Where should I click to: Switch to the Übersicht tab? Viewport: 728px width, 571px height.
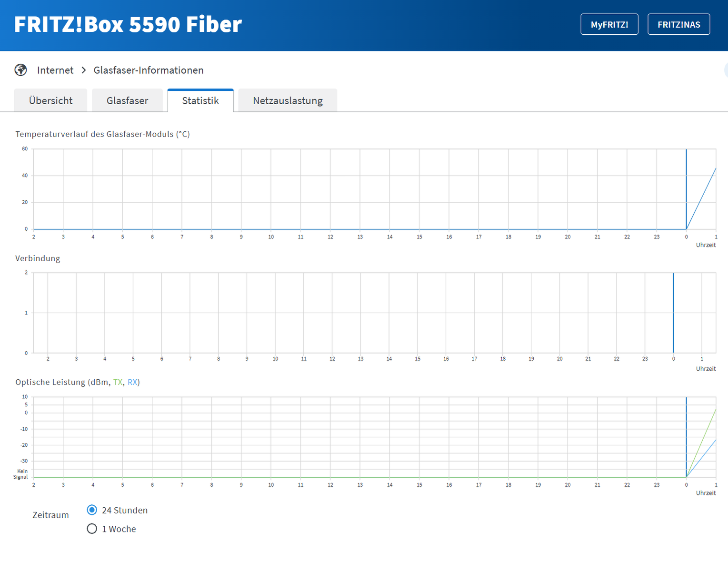click(x=50, y=100)
